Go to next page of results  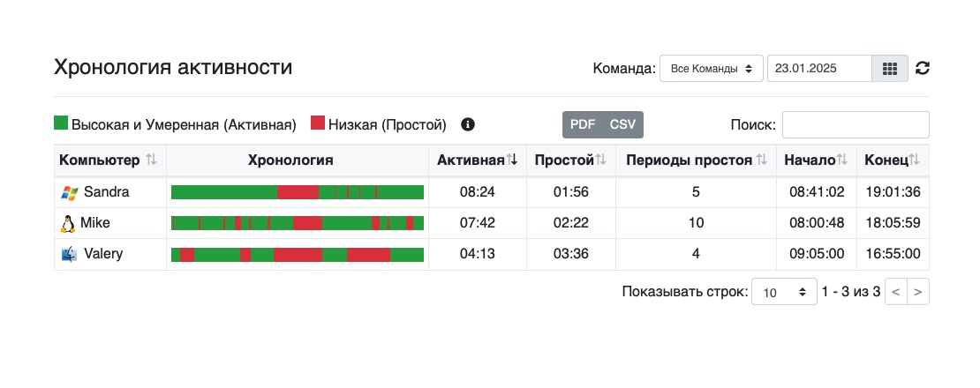tap(918, 291)
